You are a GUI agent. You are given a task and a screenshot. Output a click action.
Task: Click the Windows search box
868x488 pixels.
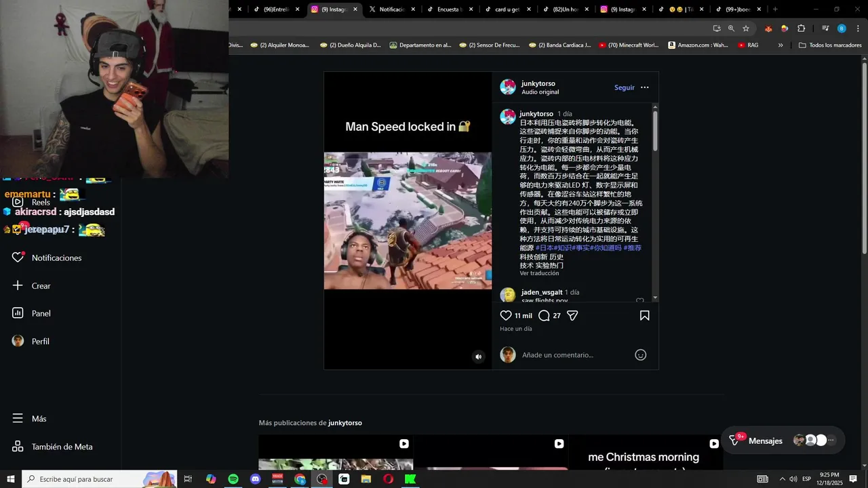(x=99, y=479)
